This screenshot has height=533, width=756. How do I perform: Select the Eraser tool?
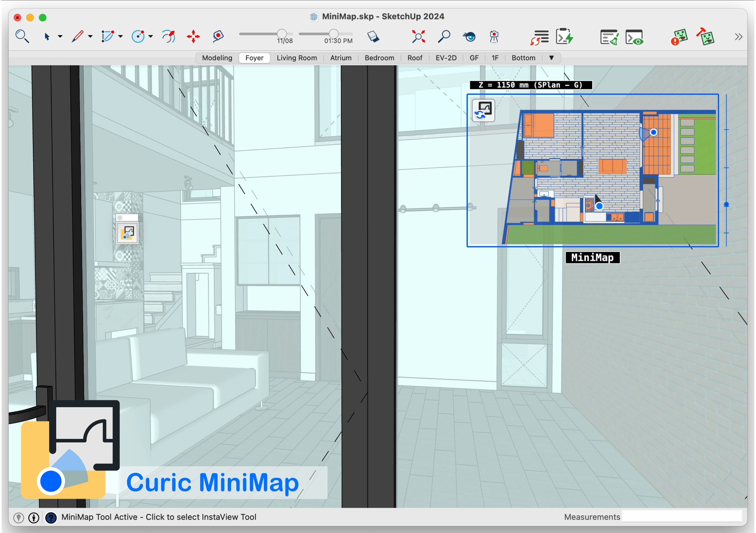[373, 37]
